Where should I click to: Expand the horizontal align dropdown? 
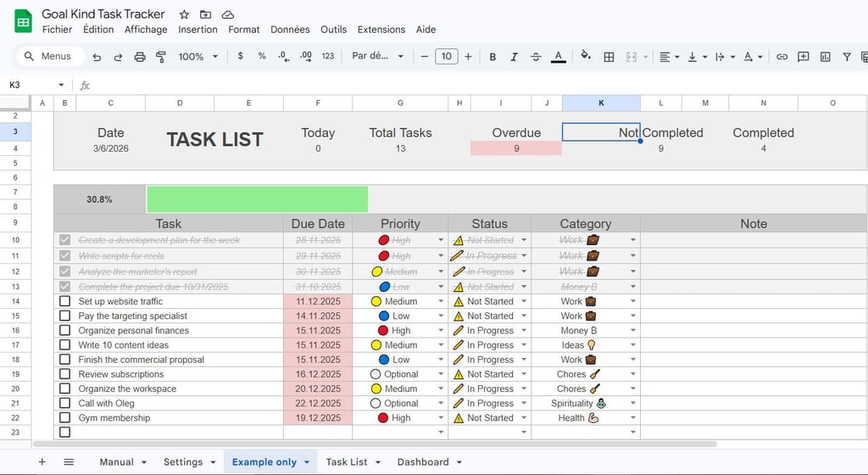point(677,57)
